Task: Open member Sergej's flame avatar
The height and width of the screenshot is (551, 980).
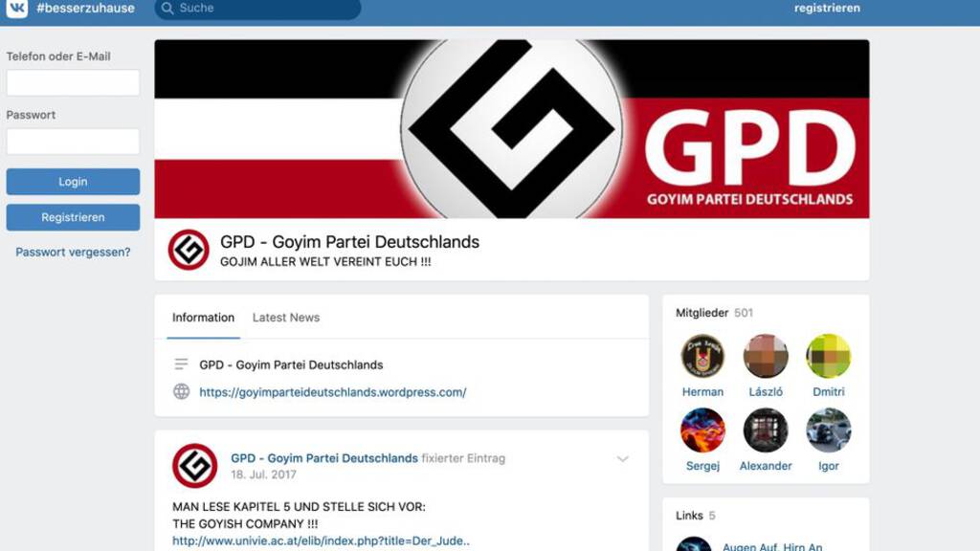Action: [702, 430]
